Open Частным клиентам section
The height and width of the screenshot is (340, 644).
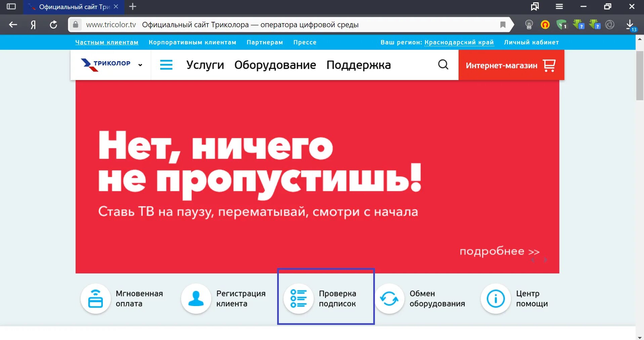[107, 42]
